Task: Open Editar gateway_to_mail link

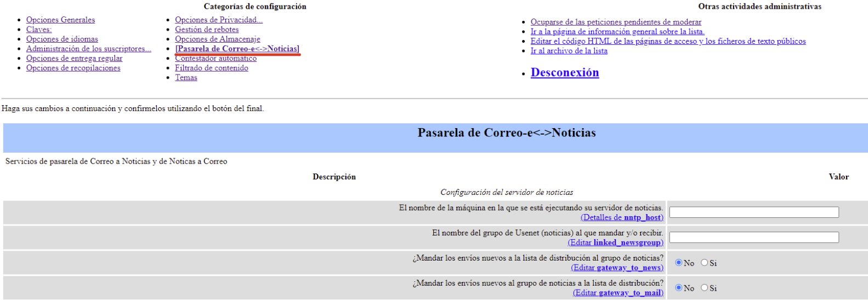Action: click(618, 293)
